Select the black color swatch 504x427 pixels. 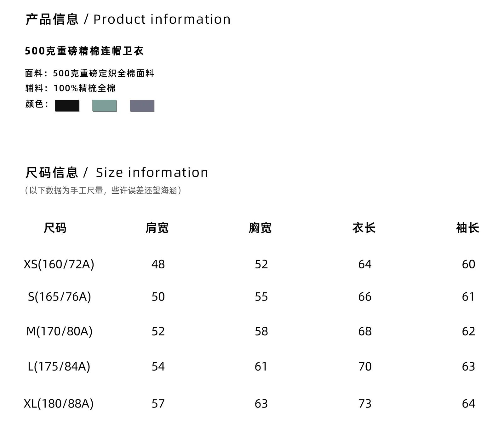click(67, 106)
